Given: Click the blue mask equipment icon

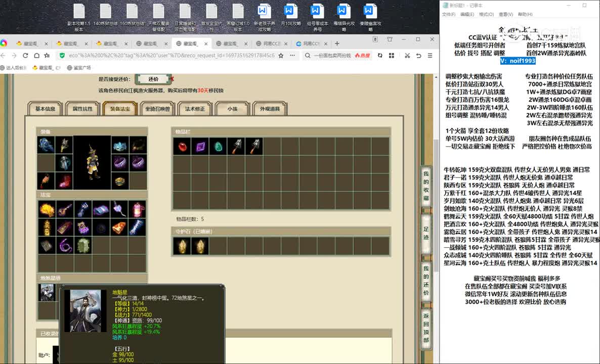Looking at the screenshot, I should 120,145.
